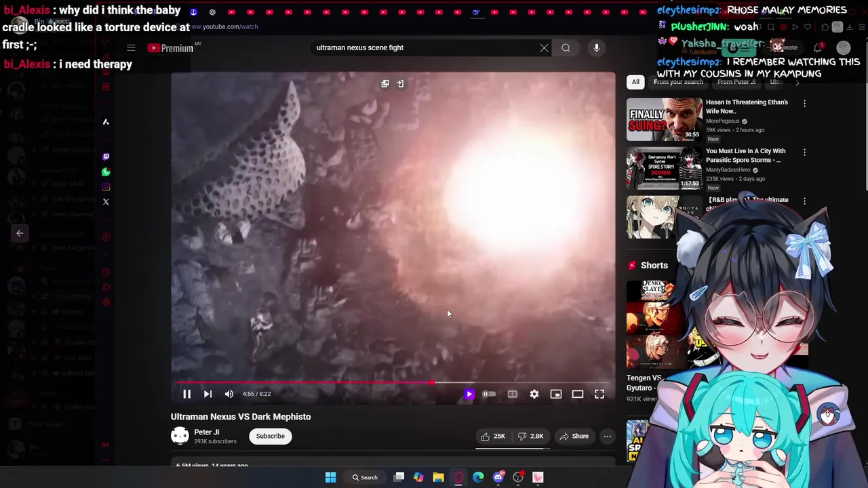Viewport: 868px width, 488px height.
Task: Toggle closed captions on the video
Action: click(513, 394)
